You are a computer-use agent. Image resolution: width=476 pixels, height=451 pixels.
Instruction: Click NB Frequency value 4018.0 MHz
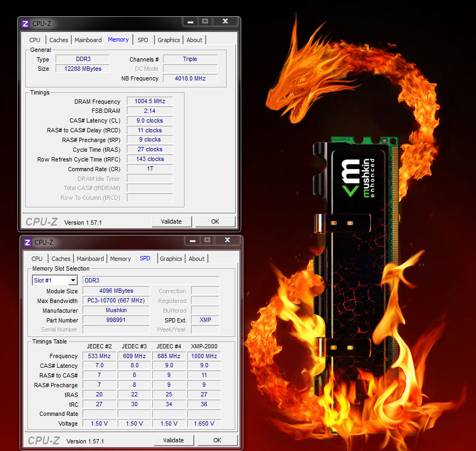[x=190, y=78]
